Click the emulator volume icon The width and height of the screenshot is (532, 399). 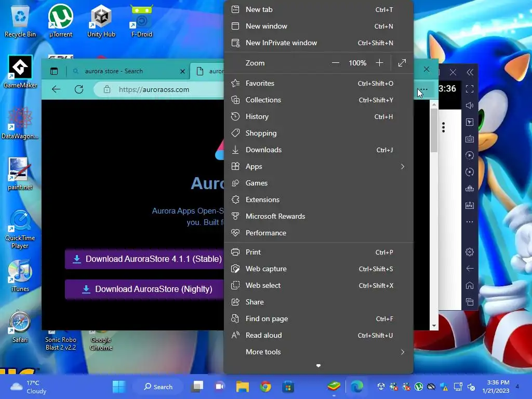470,105
